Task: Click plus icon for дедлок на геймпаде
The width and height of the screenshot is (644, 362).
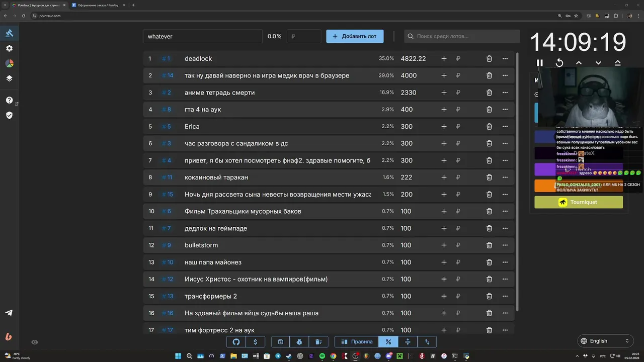Action: [x=444, y=228]
